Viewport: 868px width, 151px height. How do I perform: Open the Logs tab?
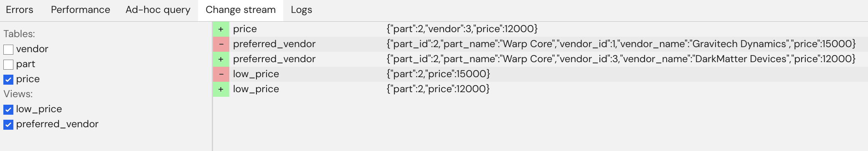click(x=302, y=10)
